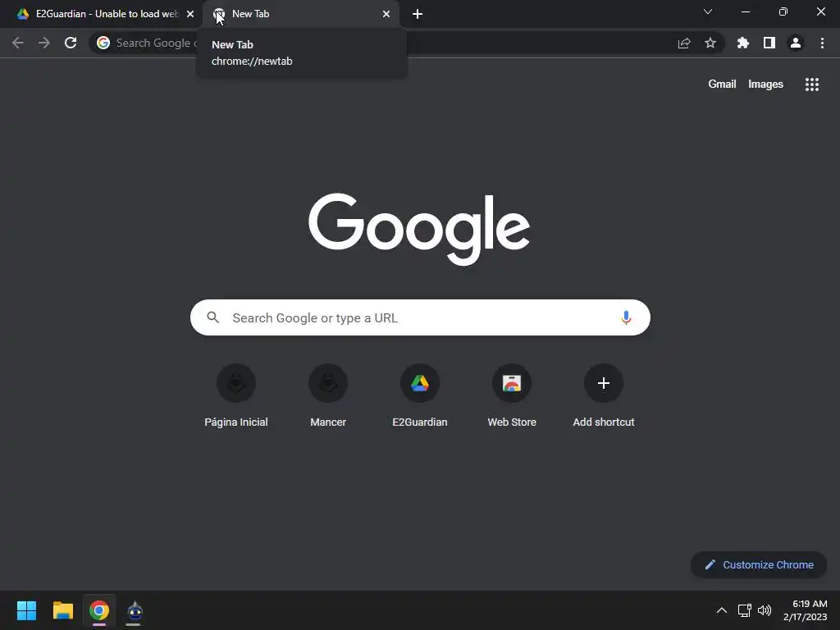Open Gmail link

pos(722,84)
